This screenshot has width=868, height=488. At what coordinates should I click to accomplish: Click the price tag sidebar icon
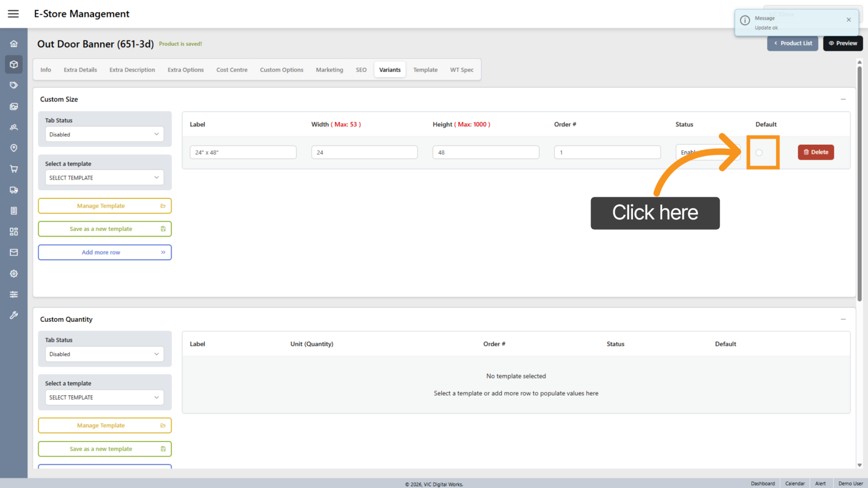click(14, 85)
